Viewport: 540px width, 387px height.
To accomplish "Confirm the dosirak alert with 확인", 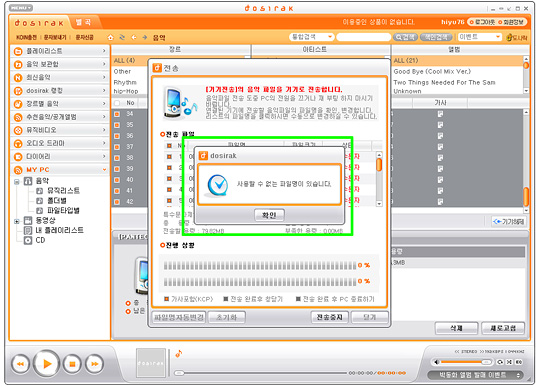I will (x=269, y=215).
